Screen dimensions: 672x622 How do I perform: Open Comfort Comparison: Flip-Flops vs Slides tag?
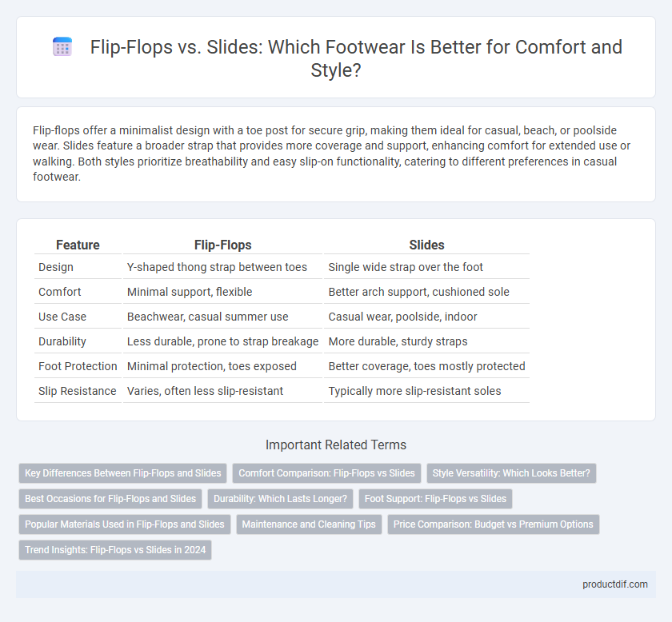(326, 473)
